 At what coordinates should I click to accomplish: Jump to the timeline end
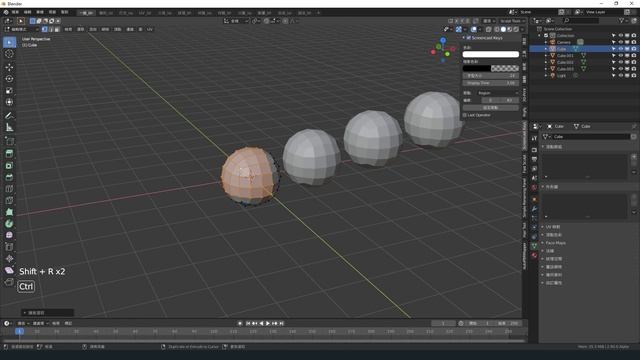[x=281, y=323]
